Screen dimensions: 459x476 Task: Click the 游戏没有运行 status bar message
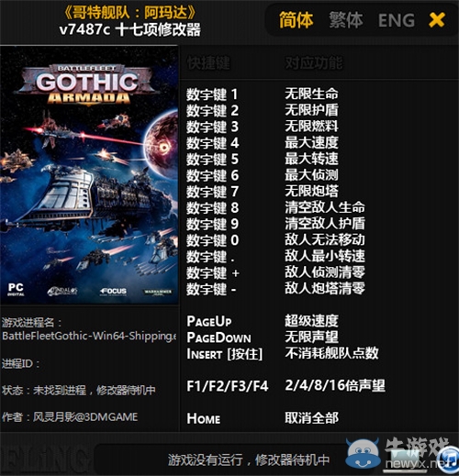[249, 459]
